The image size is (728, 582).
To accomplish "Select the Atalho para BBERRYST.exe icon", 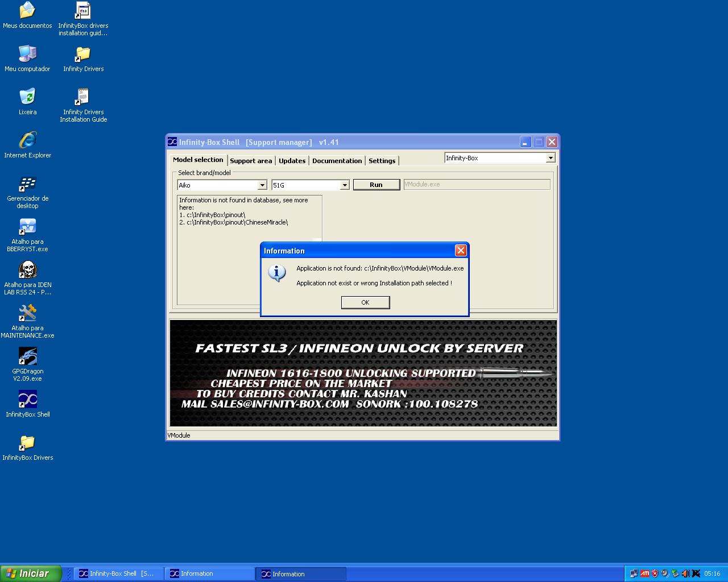I will 27,235.
